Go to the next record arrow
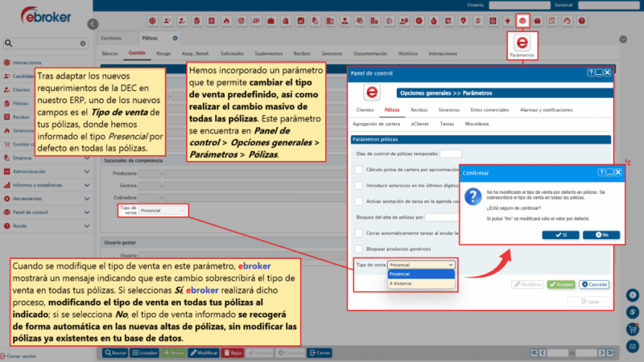Screen dimensions: 644x362 601,352
